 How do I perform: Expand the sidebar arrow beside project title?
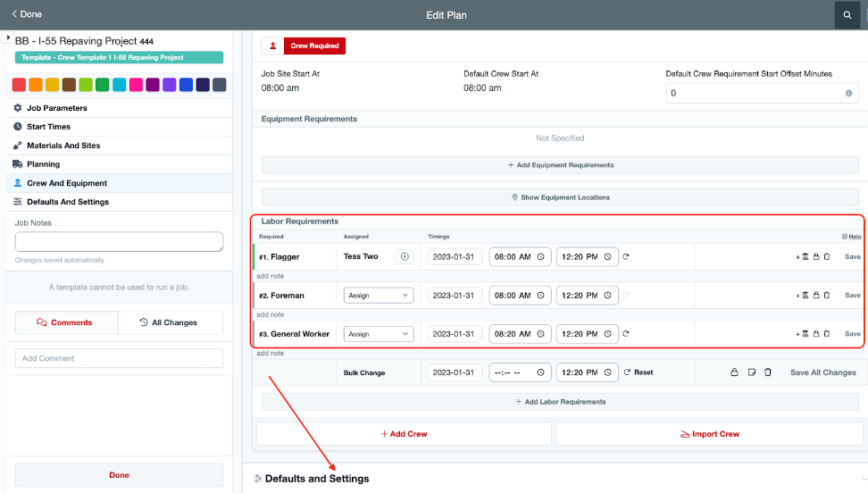coord(8,38)
